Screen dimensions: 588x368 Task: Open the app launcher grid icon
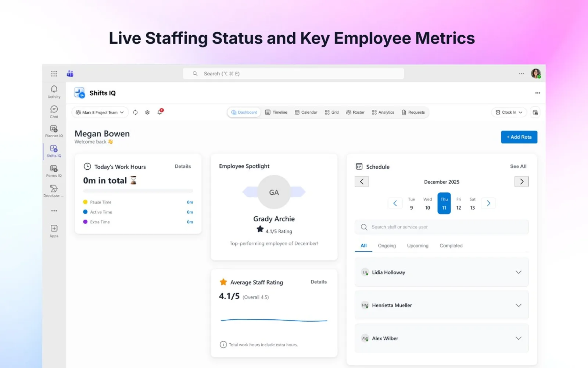pyautogui.click(x=54, y=74)
